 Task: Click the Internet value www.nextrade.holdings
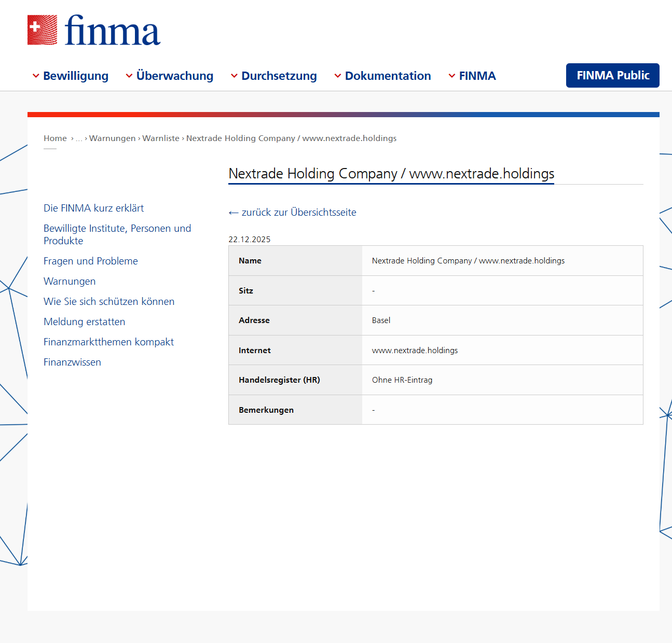415,351
